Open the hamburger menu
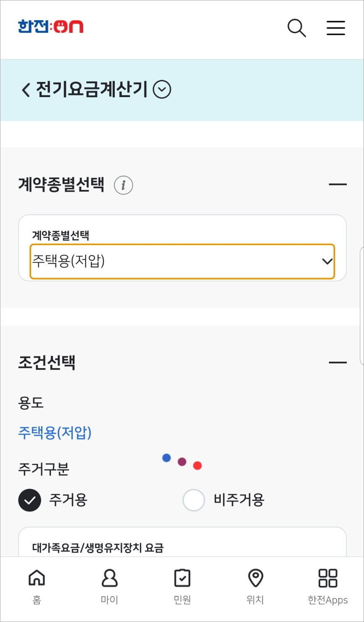 point(335,28)
